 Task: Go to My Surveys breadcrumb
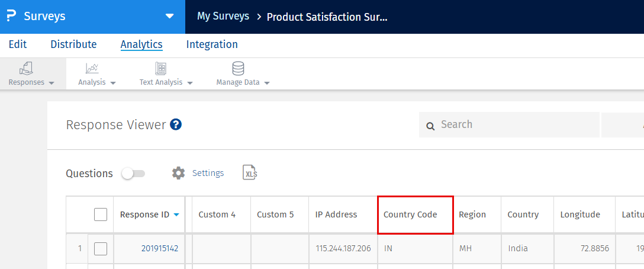[223, 16]
